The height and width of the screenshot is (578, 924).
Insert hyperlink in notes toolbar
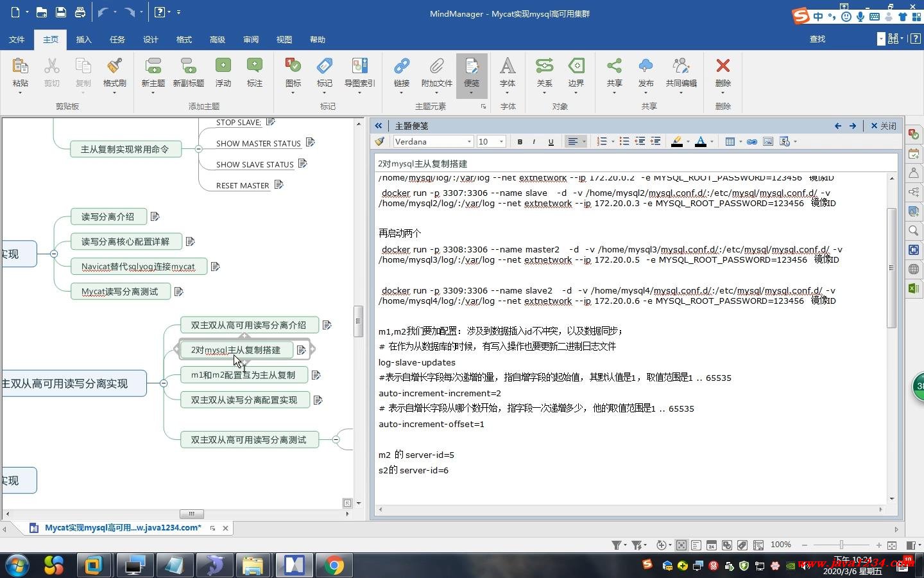752,141
